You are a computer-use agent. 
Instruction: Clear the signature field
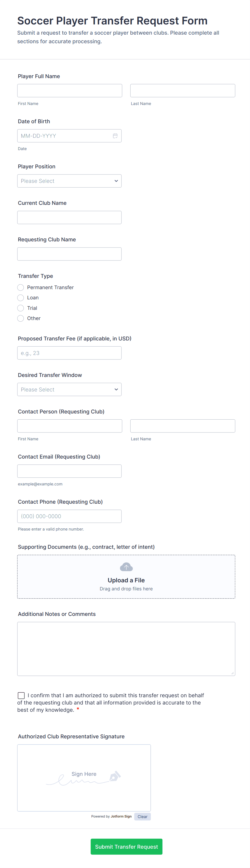click(x=142, y=816)
